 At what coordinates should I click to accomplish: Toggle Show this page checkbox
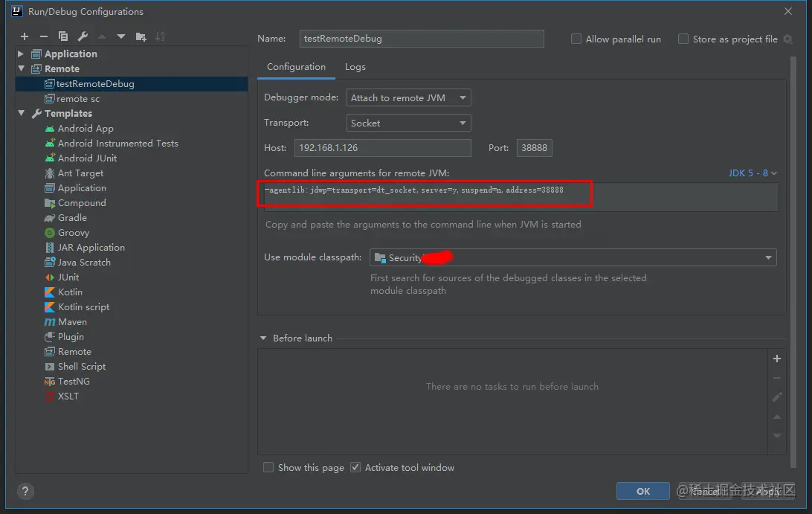pos(268,467)
